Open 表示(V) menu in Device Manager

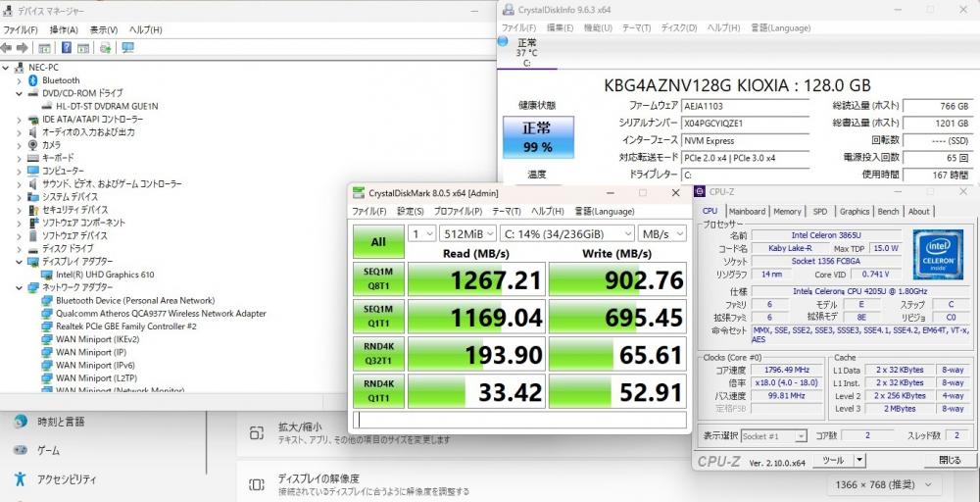[104, 29]
